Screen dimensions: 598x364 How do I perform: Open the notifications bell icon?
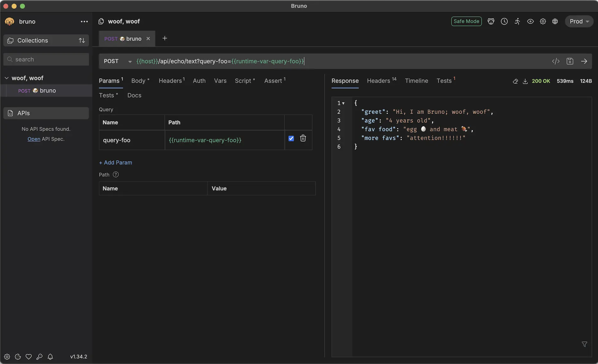[50, 357]
